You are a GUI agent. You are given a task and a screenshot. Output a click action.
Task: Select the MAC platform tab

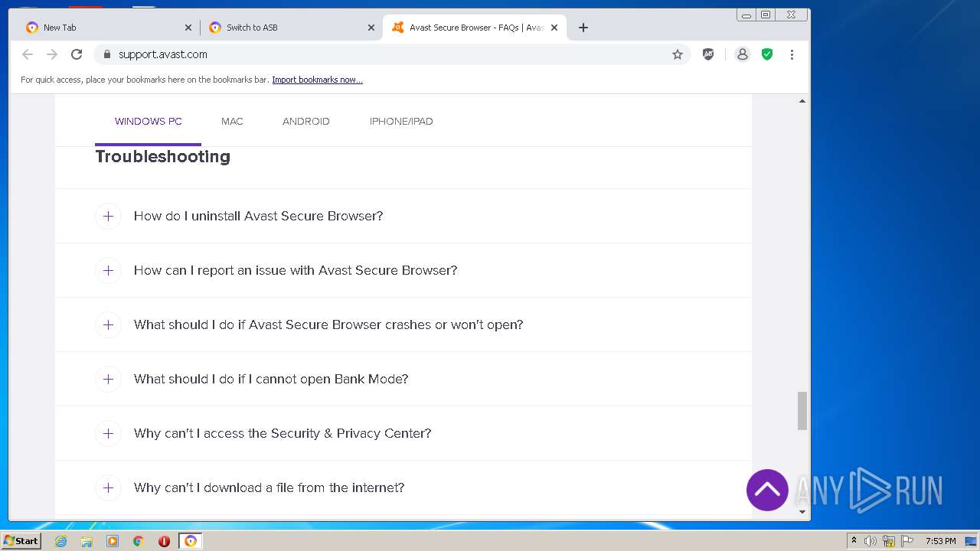click(232, 121)
